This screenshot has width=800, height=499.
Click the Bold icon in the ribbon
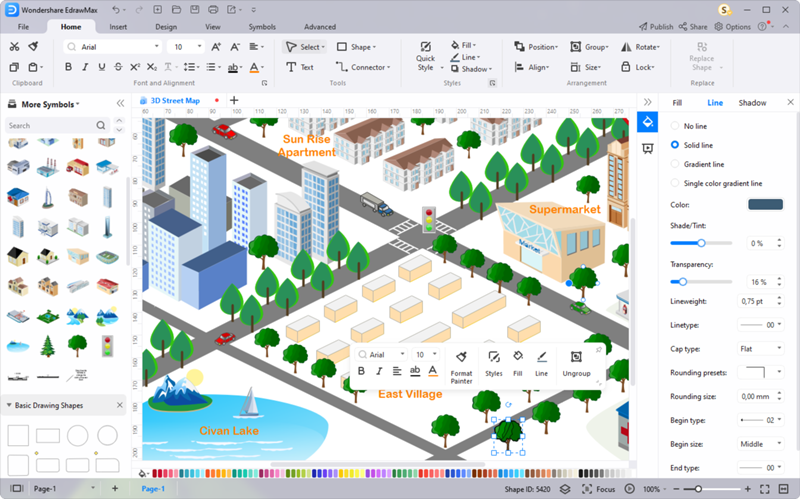tap(69, 67)
